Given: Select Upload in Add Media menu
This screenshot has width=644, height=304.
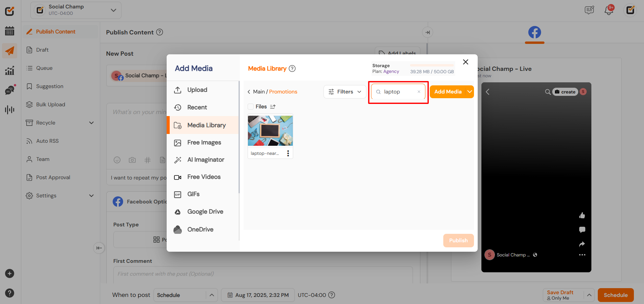Looking at the screenshot, I should click(203, 90).
